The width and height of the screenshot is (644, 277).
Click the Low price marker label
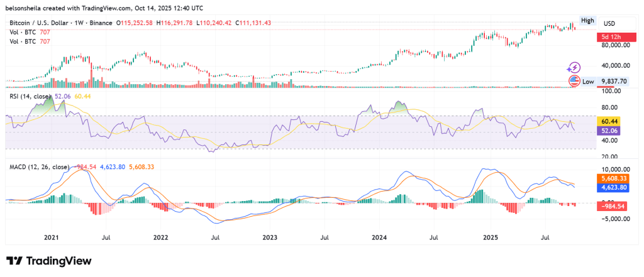(588, 81)
